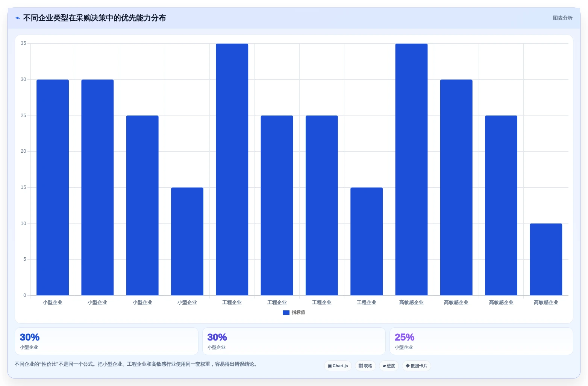This screenshot has width=588, height=386.
Task: Click the 高敏感企业 bar reaching 35
Action: [x=411, y=169]
